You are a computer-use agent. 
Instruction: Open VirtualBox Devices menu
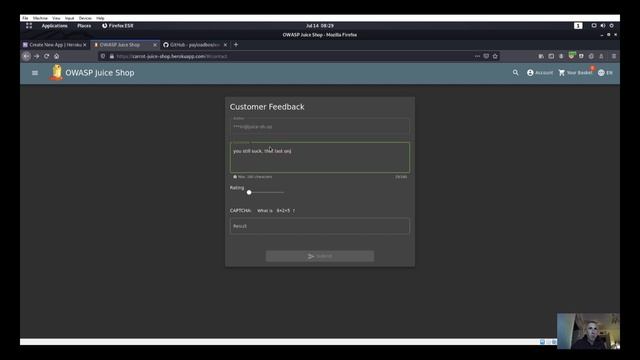(x=85, y=18)
